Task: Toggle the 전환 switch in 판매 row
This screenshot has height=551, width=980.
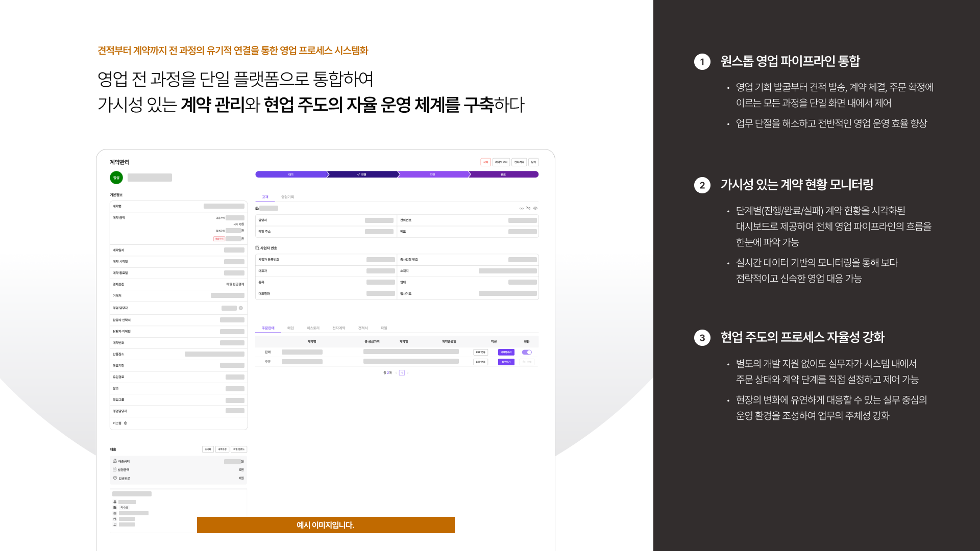Action: (527, 352)
